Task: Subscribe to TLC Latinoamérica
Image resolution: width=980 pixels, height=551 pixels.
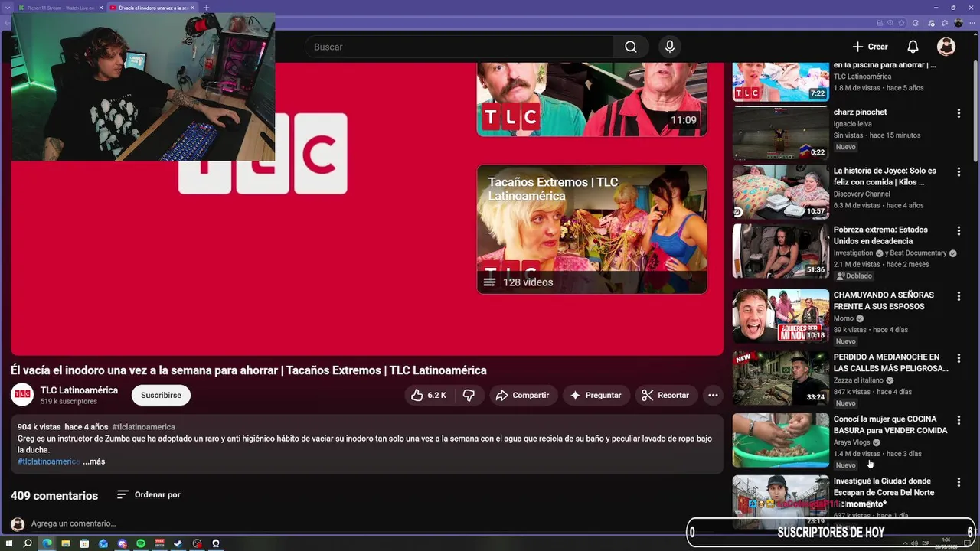Action: 161,395
